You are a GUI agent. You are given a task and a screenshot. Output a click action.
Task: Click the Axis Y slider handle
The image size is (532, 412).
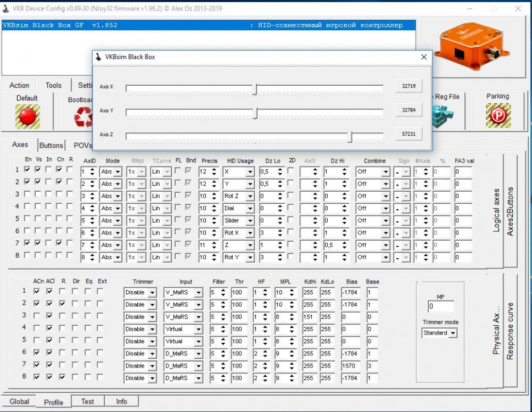click(x=255, y=113)
